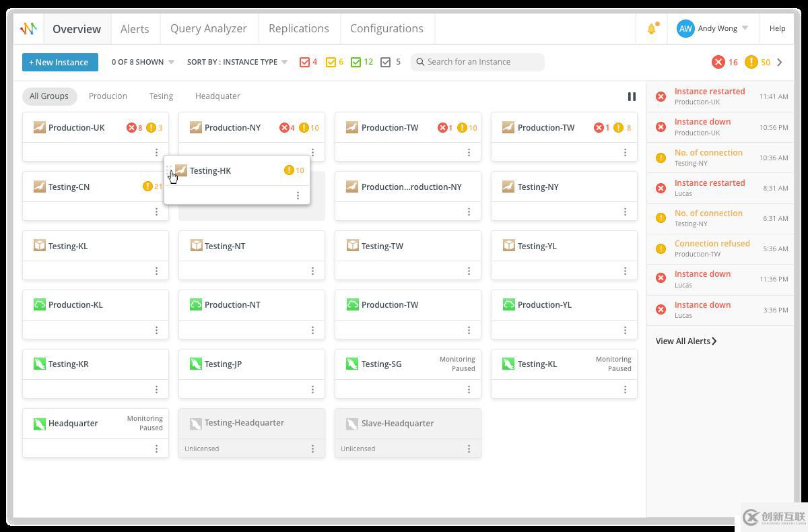Pause refreshing with the pause icon

(632, 96)
